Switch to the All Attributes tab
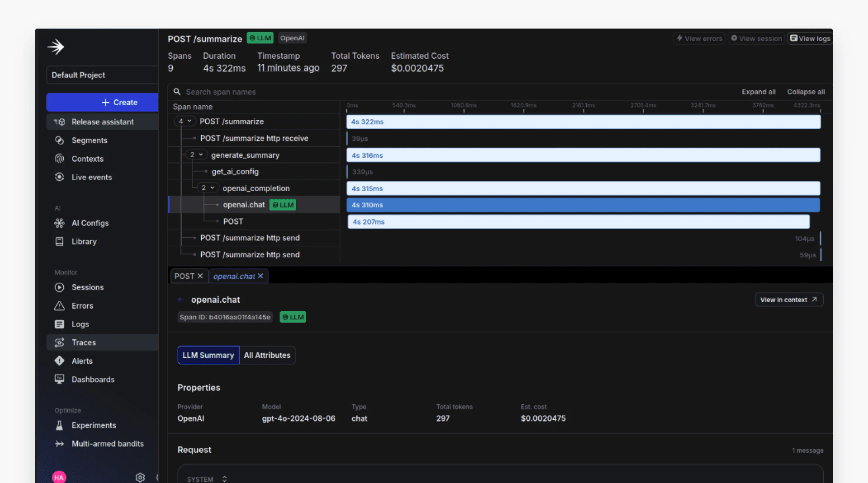868x483 pixels. point(267,355)
